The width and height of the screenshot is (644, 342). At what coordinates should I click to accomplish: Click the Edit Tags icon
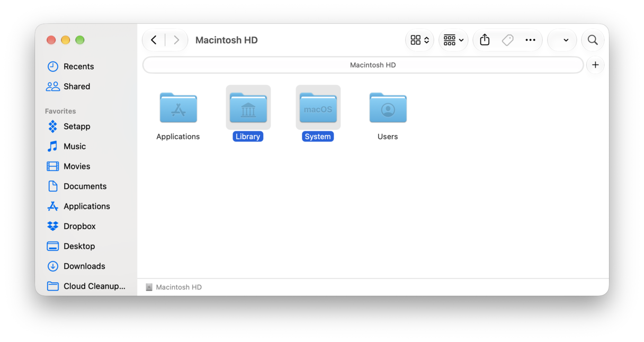coord(507,40)
